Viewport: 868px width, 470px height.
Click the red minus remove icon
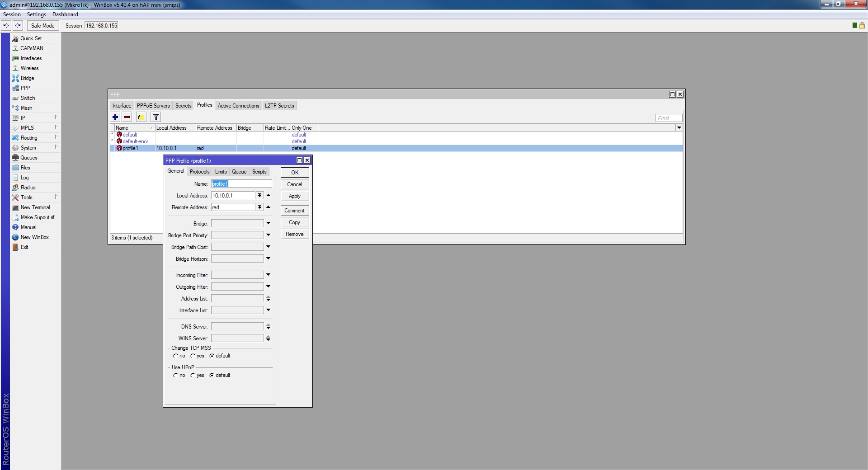pos(127,117)
